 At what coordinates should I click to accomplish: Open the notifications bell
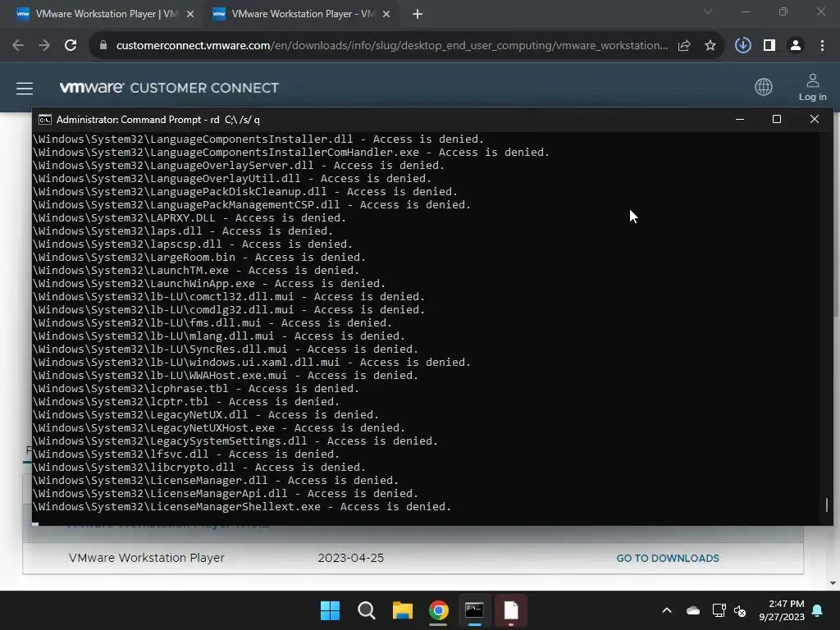(x=818, y=610)
